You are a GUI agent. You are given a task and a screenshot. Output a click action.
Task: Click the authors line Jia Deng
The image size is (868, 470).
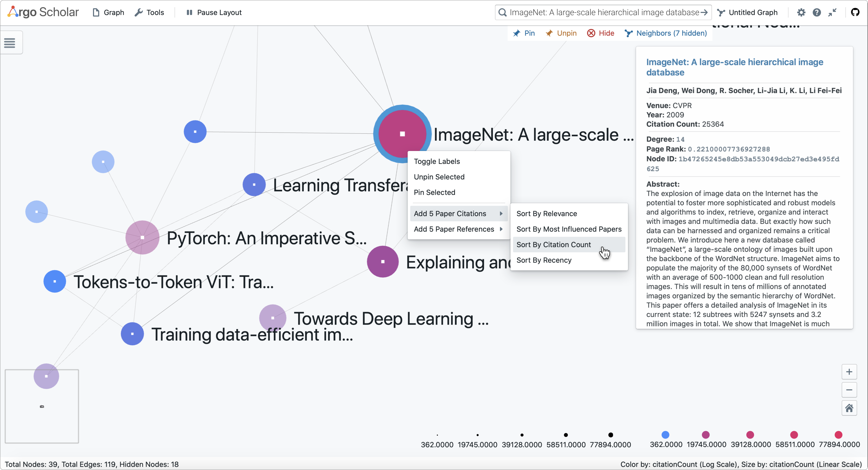[x=744, y=90]
